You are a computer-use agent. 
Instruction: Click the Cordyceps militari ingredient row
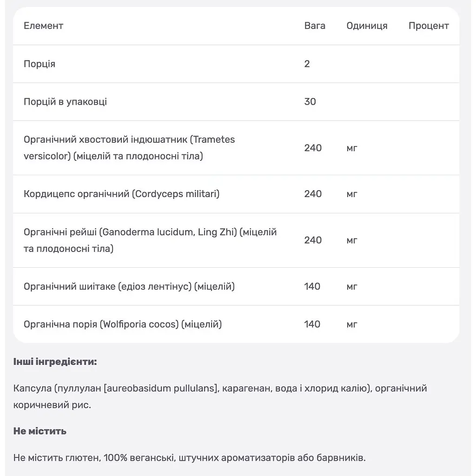(236, 194)
